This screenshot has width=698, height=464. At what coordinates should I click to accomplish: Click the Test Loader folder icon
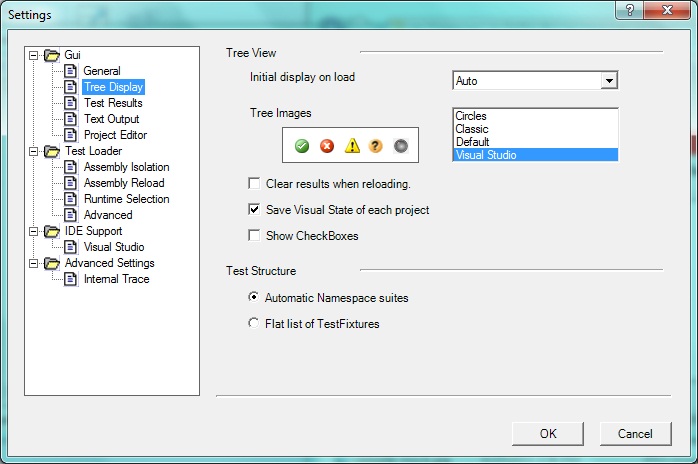52,151
